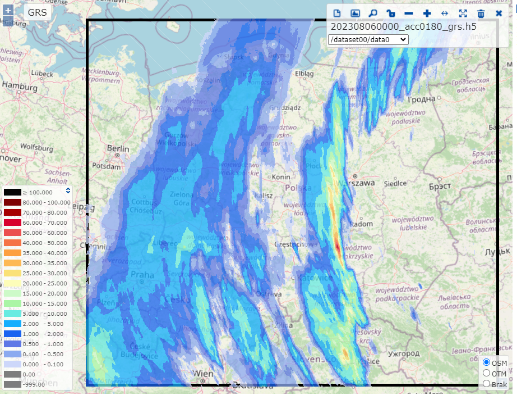Toggle the open padlock icon
This screenshot has width=517, height=395.
coord(391,13)
